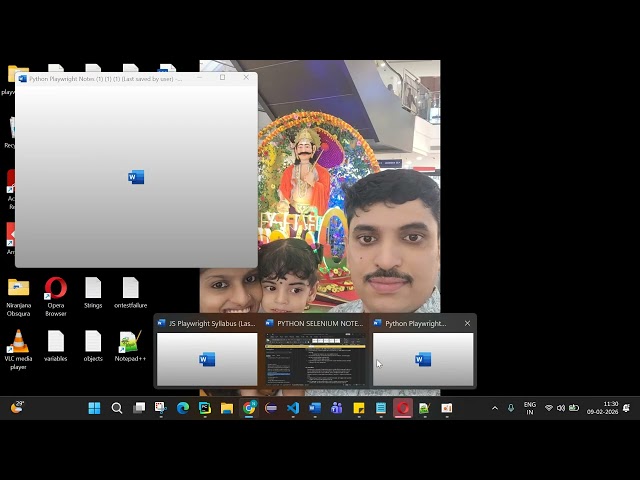This screenshot has height=480, width=640.
Task: Open VLC media player desktop icon
Action: [x=18, y=342]
